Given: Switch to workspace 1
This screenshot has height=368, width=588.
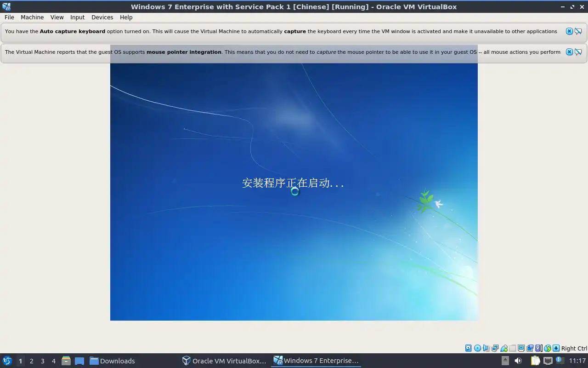Looking at the screenshot, I should click(20, 361).
